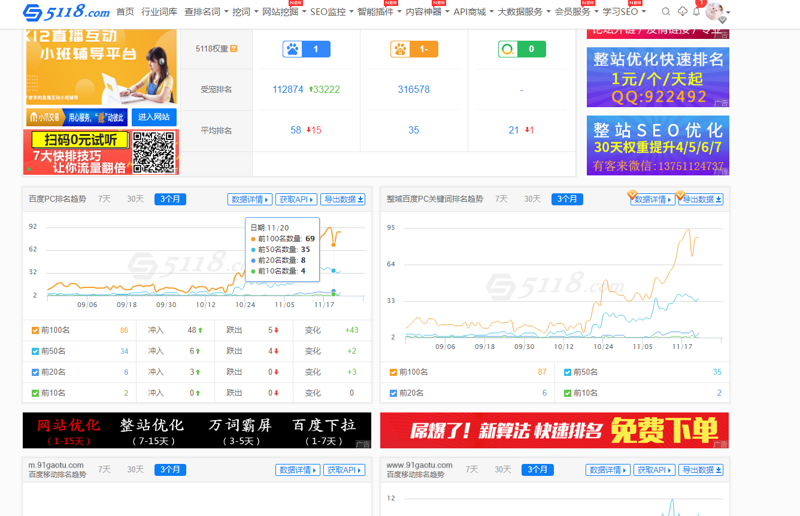Click the blue Baidu PC weight badge
This screenshot has width=800, height=516.
tap(306, 49)
